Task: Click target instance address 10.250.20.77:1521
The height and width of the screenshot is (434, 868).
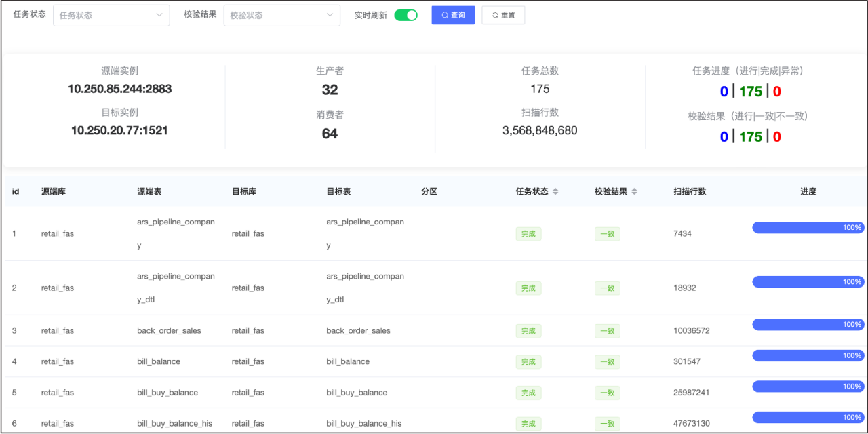Action: (x=119, y=130)
